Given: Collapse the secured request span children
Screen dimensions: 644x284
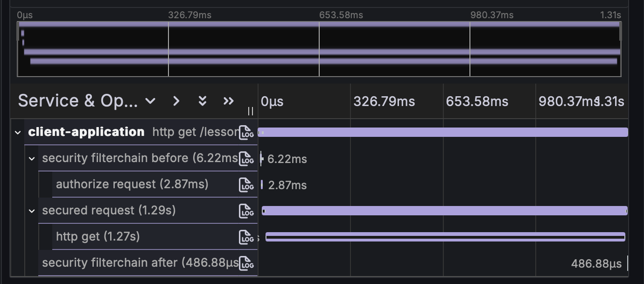Looking at the screenshot, I should click(x=32, y=211).
